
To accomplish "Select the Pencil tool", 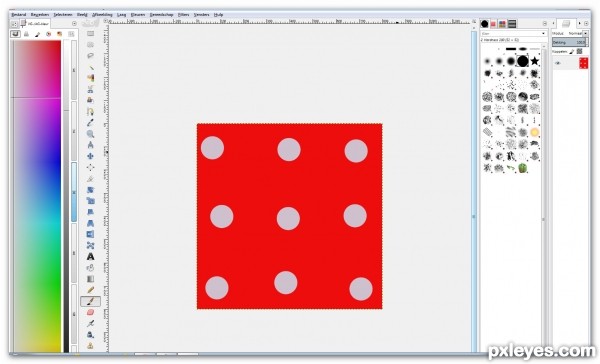I will (90, 290).
